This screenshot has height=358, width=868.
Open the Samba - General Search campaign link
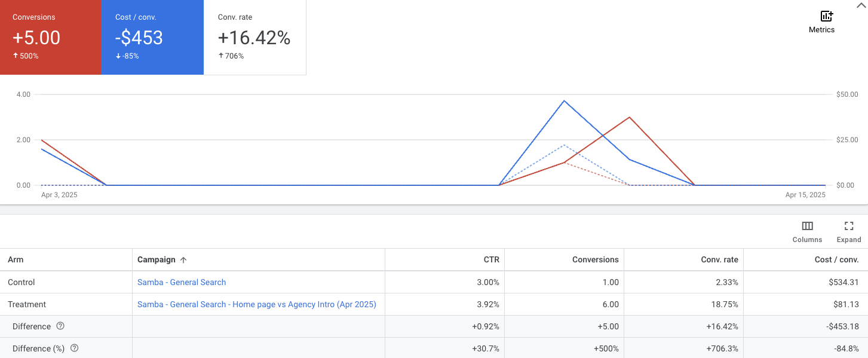(182, 282)
